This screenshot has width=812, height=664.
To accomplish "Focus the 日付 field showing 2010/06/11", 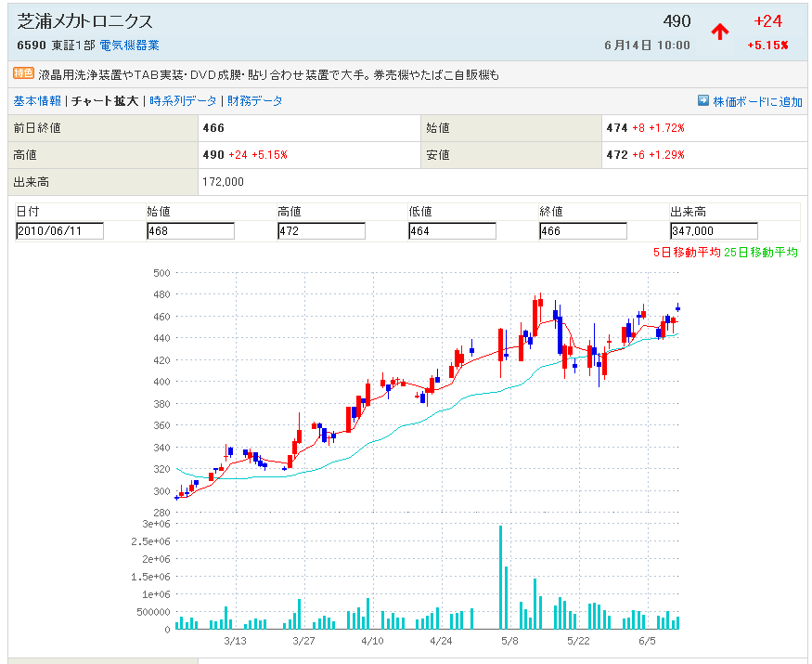I will [59, 231].
